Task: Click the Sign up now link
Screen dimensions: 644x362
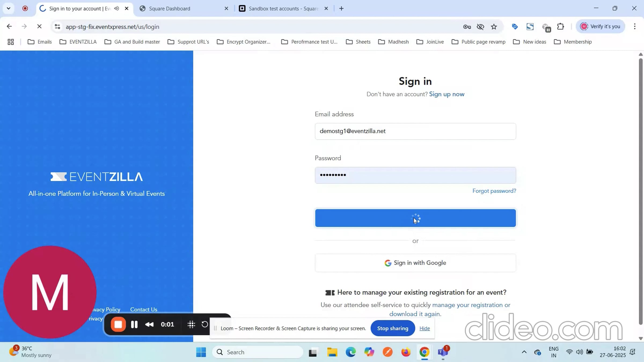Action: (447, 94)
